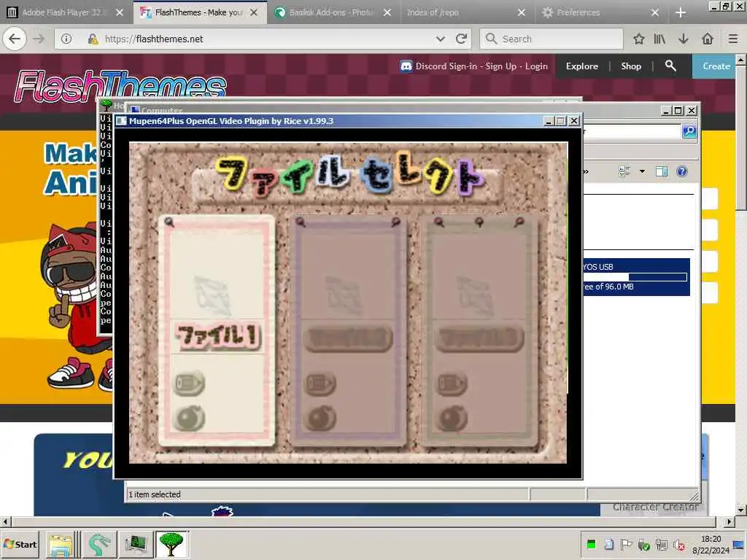The width and height of the screenshot is (747, 560).
Task: Click the Sign Up link
Action: pyautogui.click(x=500, y=66)
